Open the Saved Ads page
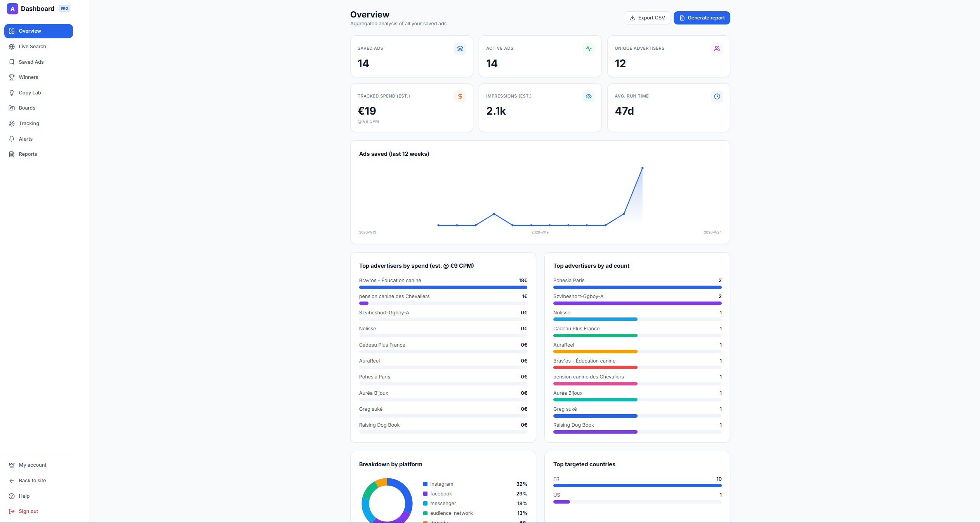 point(38,62)
